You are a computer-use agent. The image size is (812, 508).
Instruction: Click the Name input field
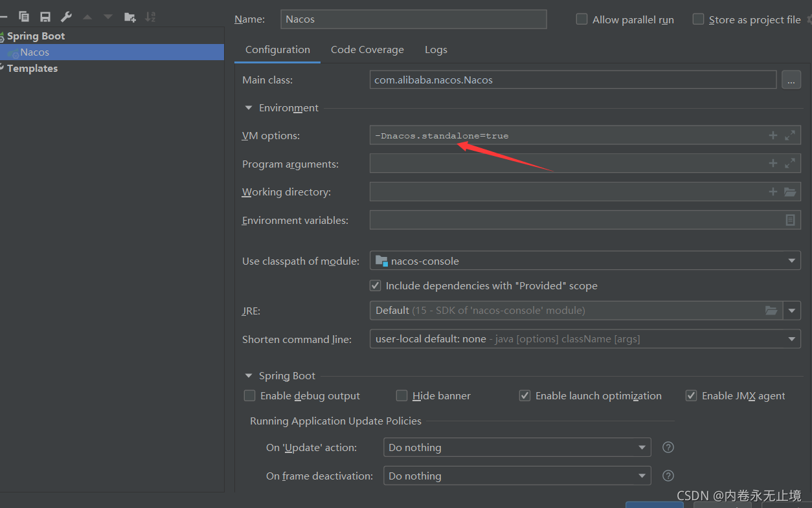point(414,19)
